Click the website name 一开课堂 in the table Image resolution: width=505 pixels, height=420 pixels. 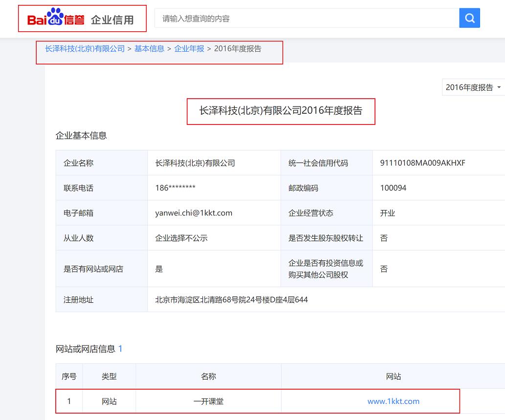[x=208, y=401]
